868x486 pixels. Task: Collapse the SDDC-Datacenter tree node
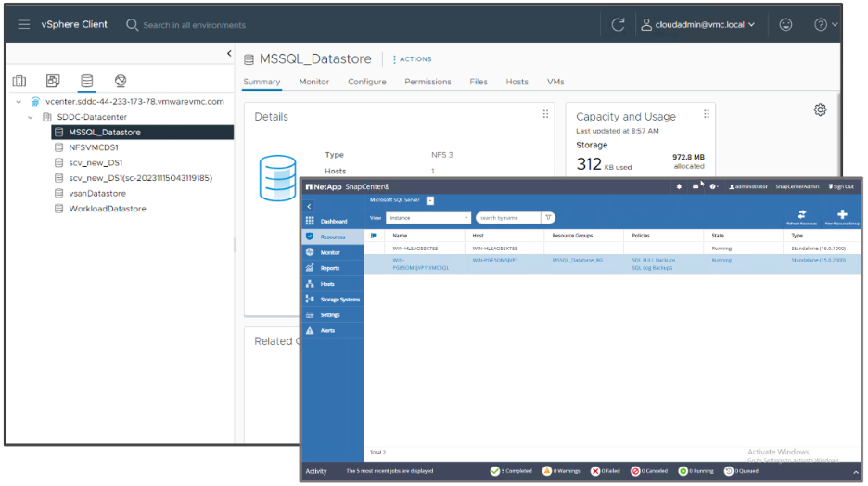[31, 117]
